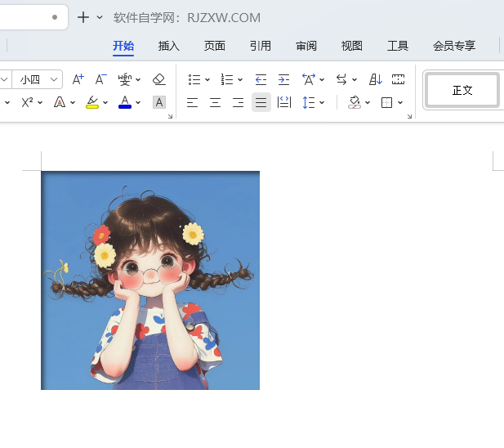Click distributed alignment icon

pos(284,102)
